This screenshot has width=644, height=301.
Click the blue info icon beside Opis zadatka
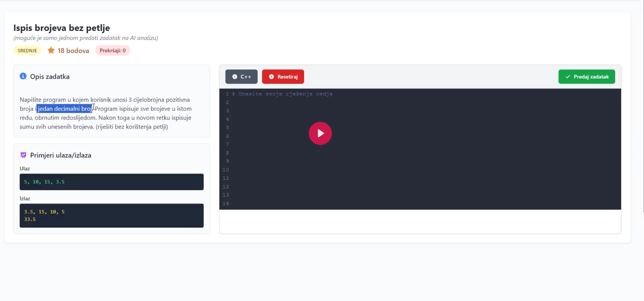click(x=23, y=76)
